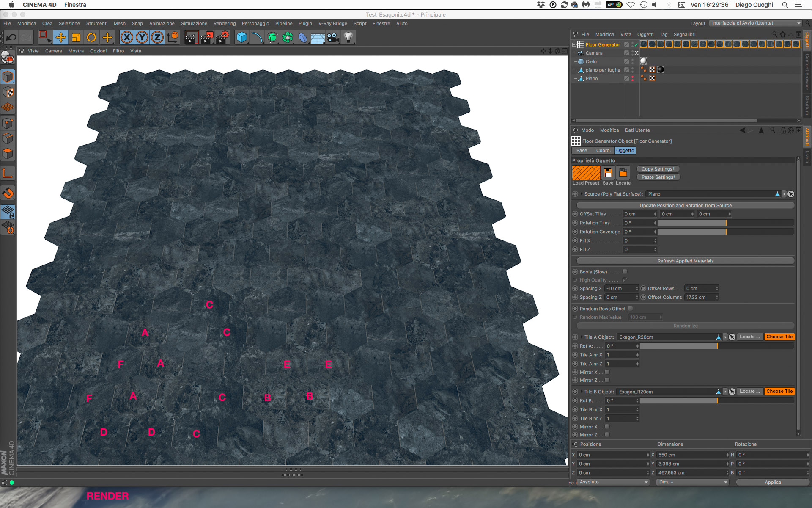Click the Save preset floppy icon

(608, 173)
